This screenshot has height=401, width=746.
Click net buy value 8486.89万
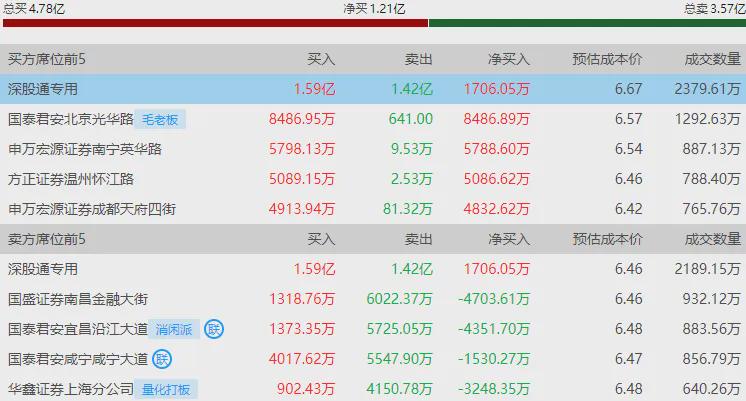point(497,119)
